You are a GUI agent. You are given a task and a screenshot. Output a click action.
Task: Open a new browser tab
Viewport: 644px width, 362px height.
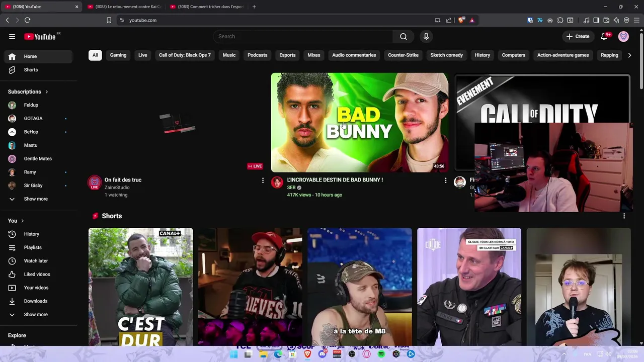[254, 7]
